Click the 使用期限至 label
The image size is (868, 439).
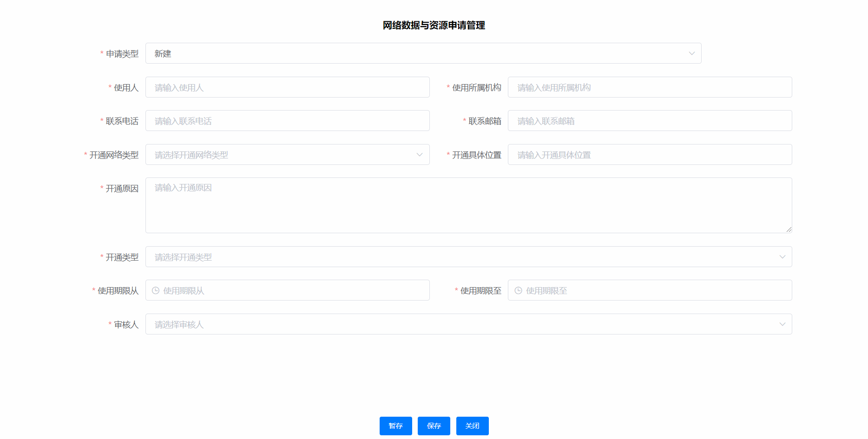pos(481,291)
